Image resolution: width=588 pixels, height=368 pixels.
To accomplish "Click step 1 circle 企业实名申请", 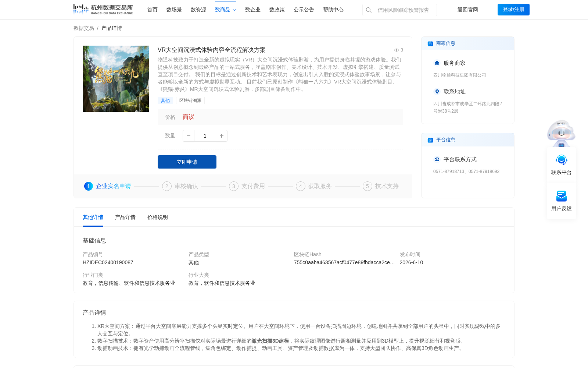I will click(89, 186).
